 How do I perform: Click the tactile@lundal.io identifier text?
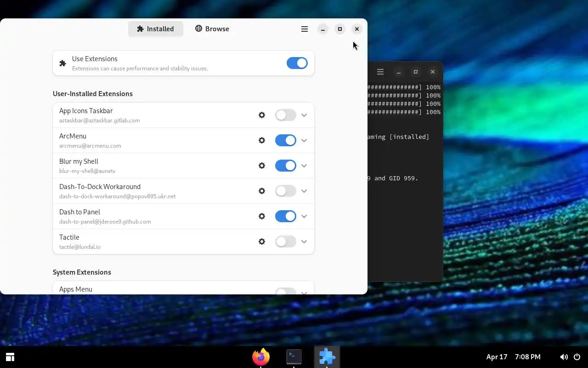[80, 247]
